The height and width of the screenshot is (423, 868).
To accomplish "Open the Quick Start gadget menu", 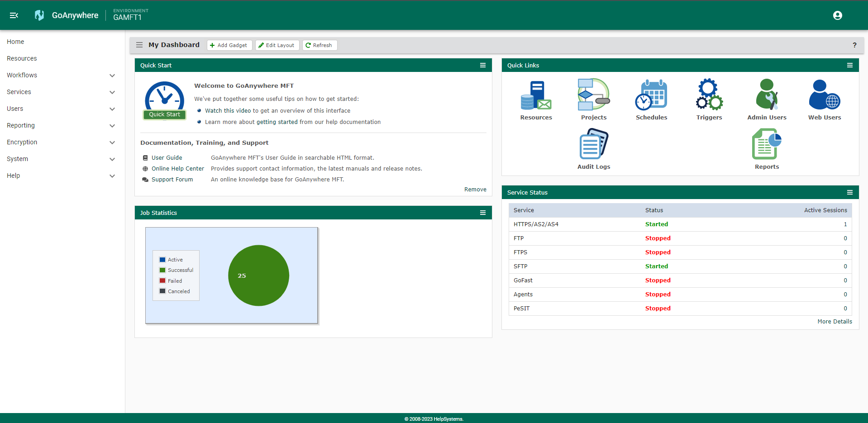I will point(482,65).
